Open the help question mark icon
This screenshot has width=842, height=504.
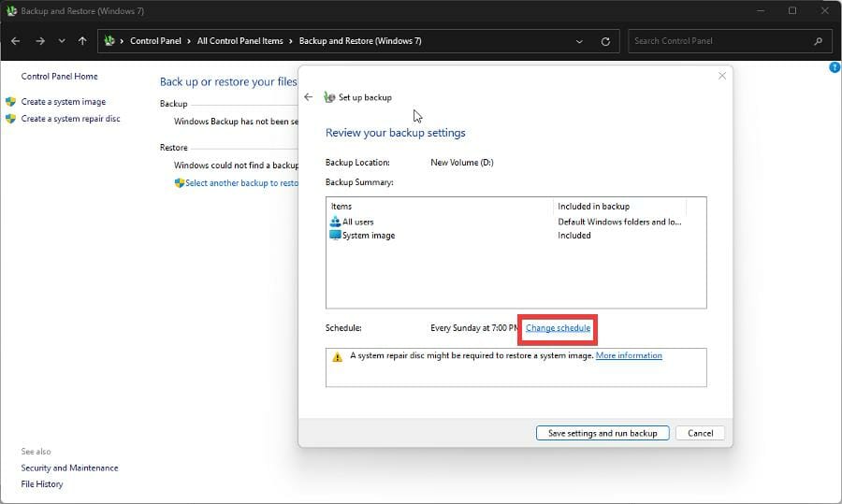835,67
